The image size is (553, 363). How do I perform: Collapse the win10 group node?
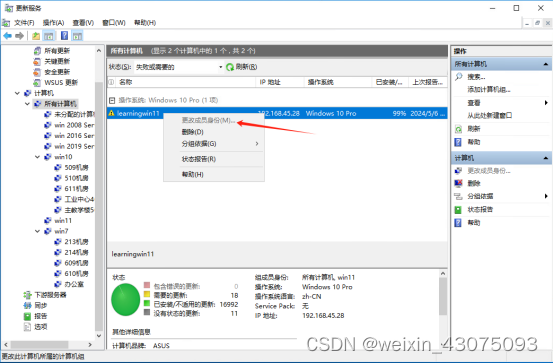(x=37, y=157)
